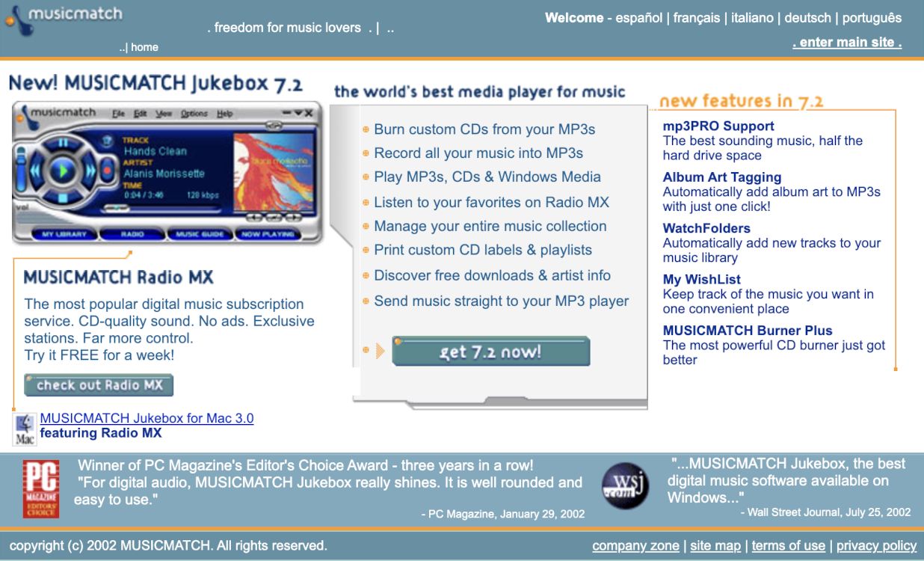Viewport: 924px width, 561px height.
Task: Open the Help menu in the Jukebox player
Action: coord(225,114)
